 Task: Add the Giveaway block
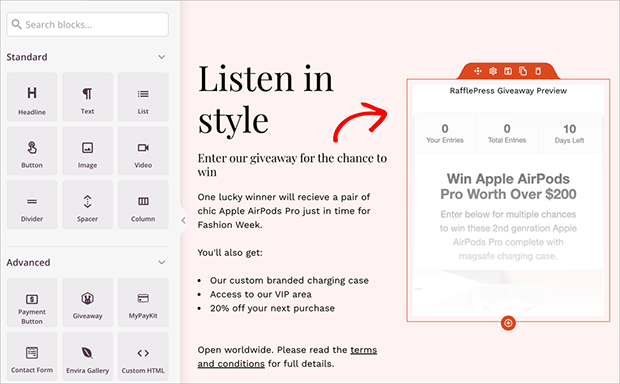[x=87, y=303]
